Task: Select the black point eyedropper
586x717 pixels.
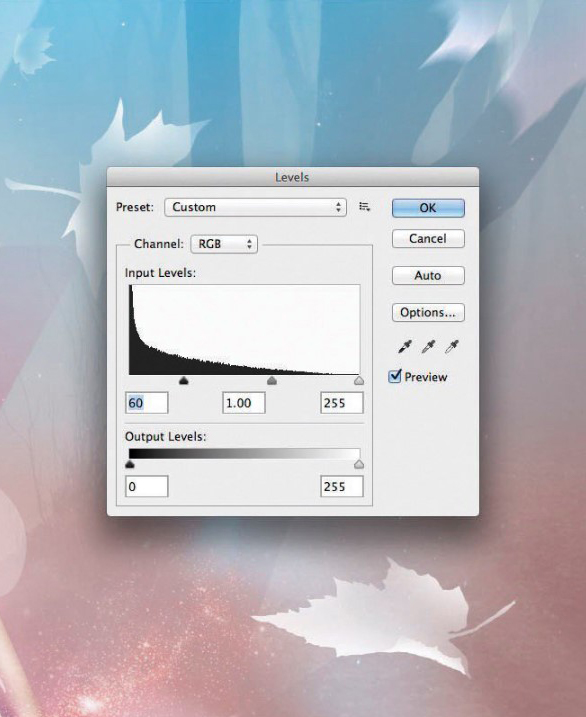Action: coord(405,347)
